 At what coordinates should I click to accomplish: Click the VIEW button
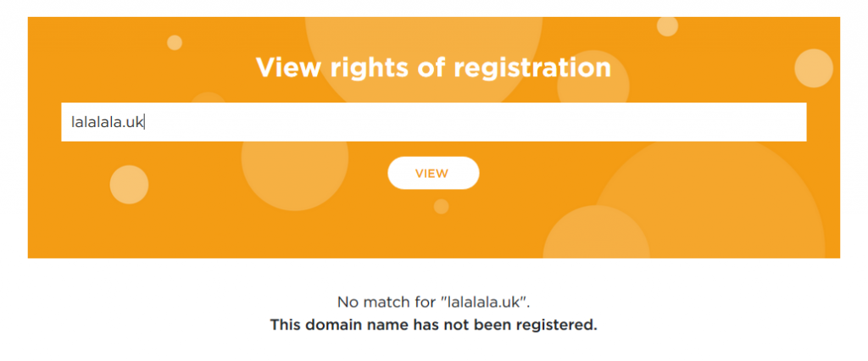(433, 173)
